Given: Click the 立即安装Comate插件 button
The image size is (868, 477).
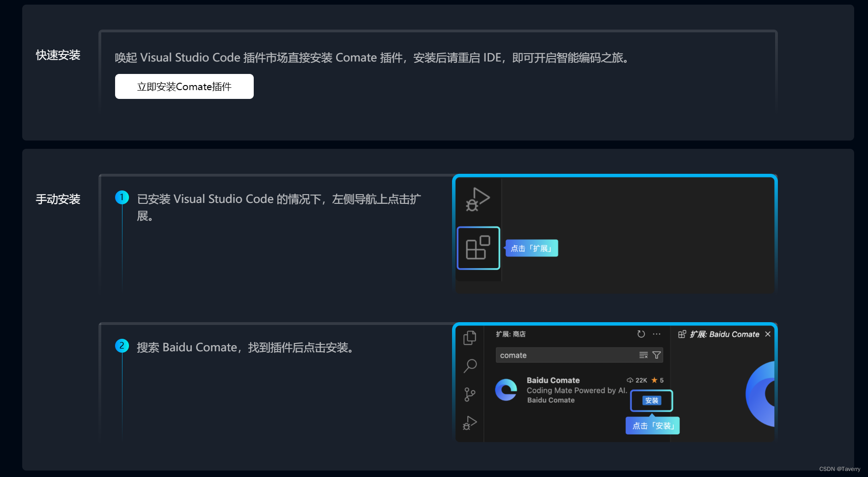Looking at the screenshot, I should [184, 86].
